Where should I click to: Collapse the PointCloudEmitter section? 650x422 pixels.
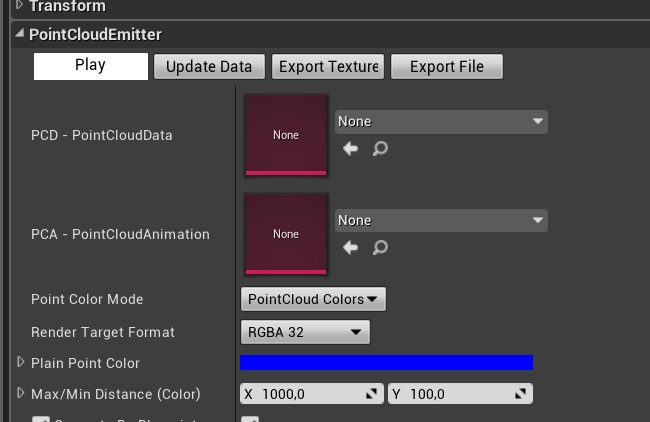point(19,34)
